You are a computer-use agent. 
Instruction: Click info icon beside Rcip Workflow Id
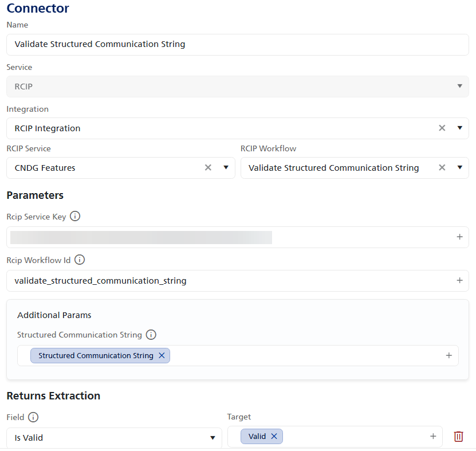80,260
